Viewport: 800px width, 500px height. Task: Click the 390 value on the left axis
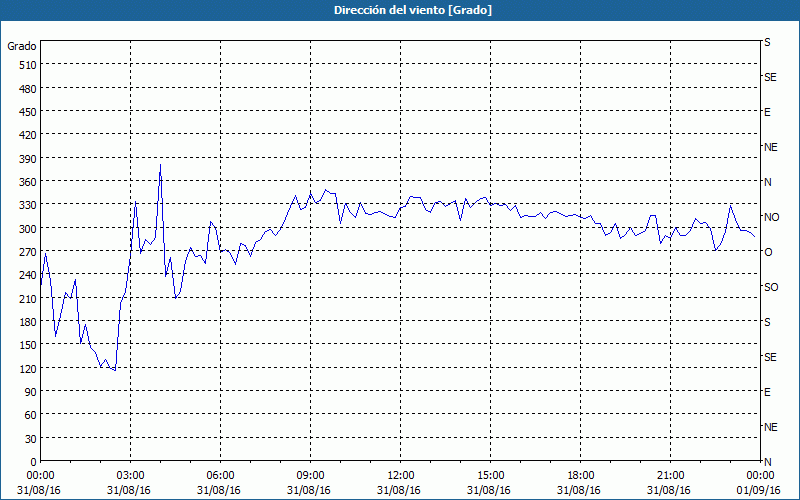28,159
